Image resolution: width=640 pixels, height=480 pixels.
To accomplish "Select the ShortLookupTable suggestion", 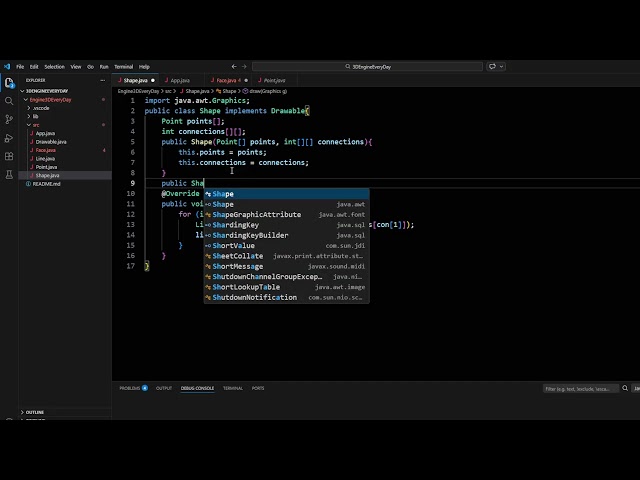I will (x=287, y=287).
